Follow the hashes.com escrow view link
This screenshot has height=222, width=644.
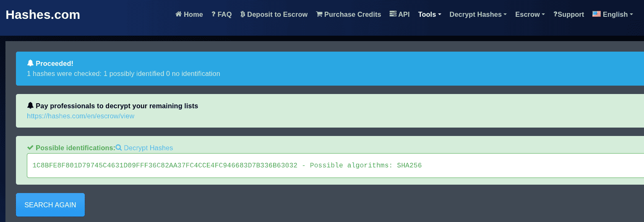pyautogui.click(x=81, y=116)
